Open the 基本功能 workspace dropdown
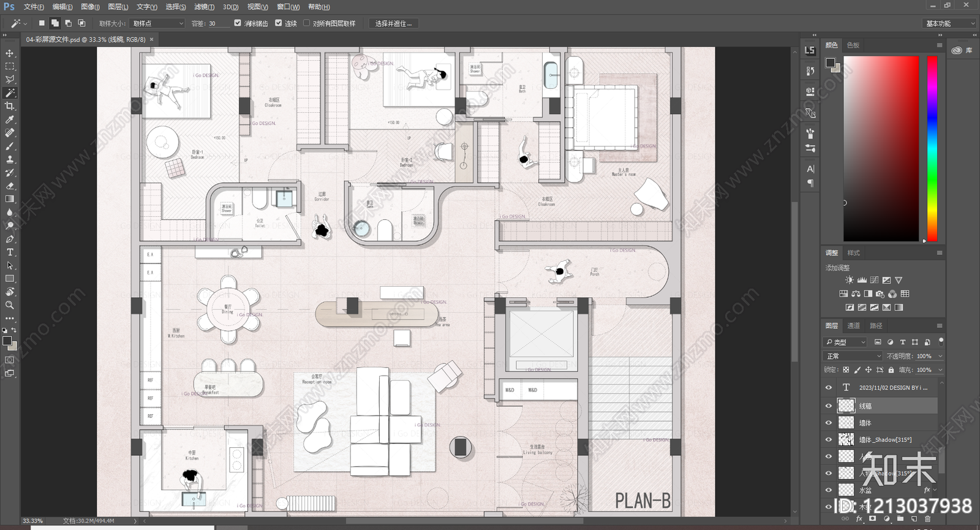This screenshot has width=980, height=530. tap(949, 23)
